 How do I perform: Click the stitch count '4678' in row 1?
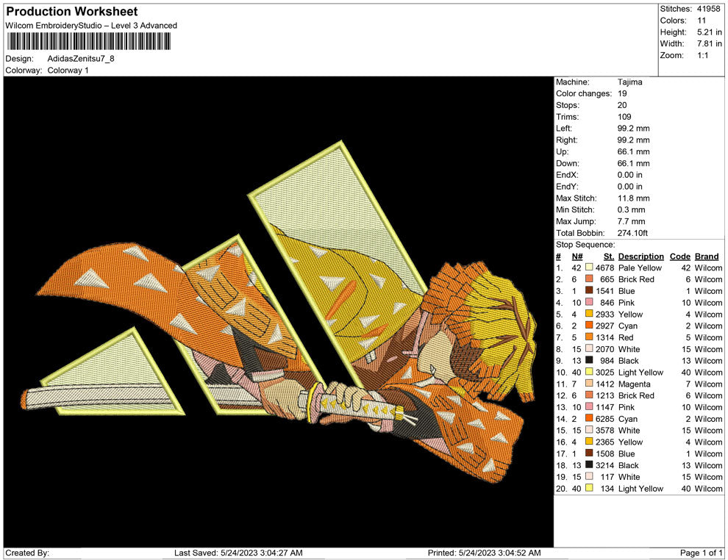[x=605, y=268]
